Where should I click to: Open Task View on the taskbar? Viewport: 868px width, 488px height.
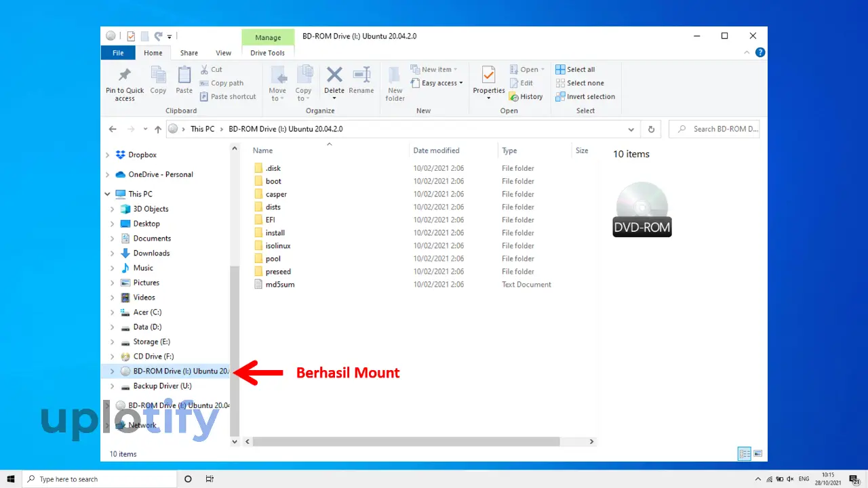(210, 479)
